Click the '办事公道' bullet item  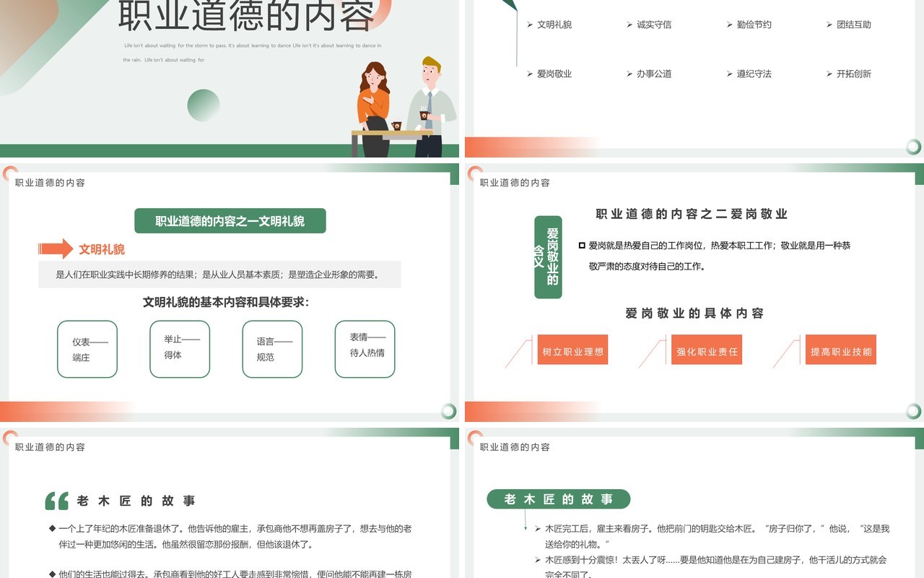click(x=649, y=74)
